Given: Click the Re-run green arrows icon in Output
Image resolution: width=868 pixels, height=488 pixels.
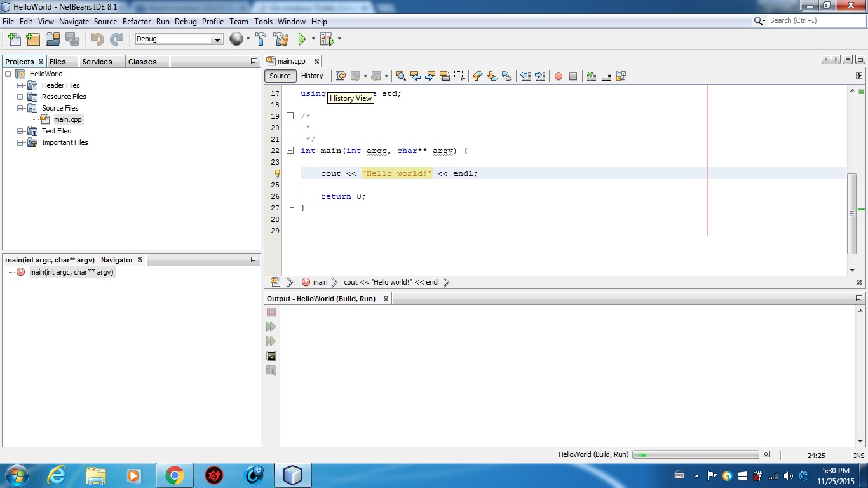Looking at the screenshot, I should pyautogui.click(x=271, y=327).
